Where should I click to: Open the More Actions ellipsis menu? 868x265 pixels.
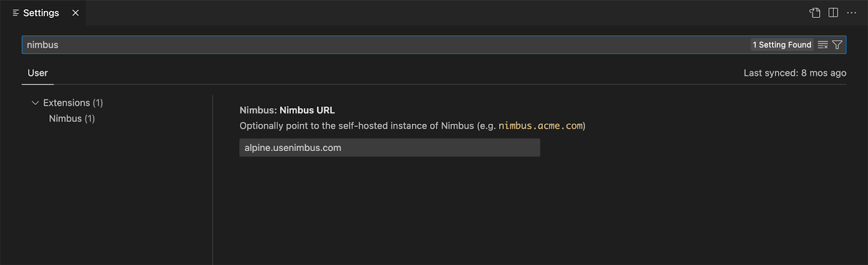coord(852,12)
